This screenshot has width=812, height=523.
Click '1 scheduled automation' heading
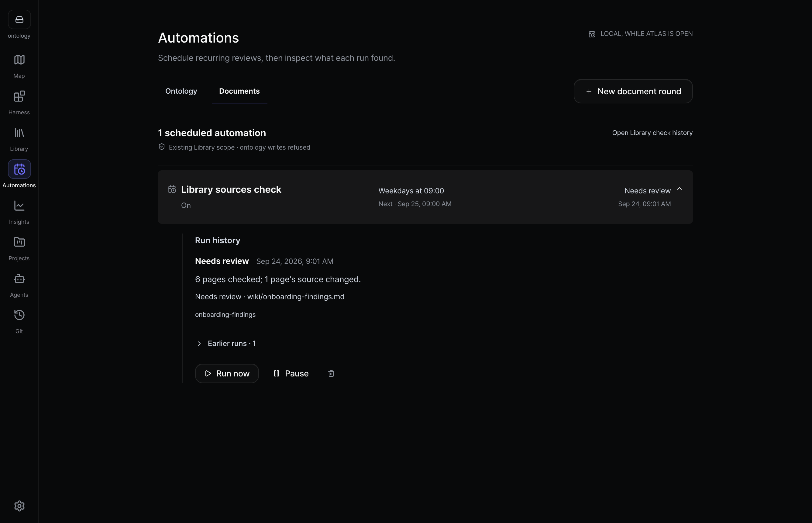click(212, 133)
